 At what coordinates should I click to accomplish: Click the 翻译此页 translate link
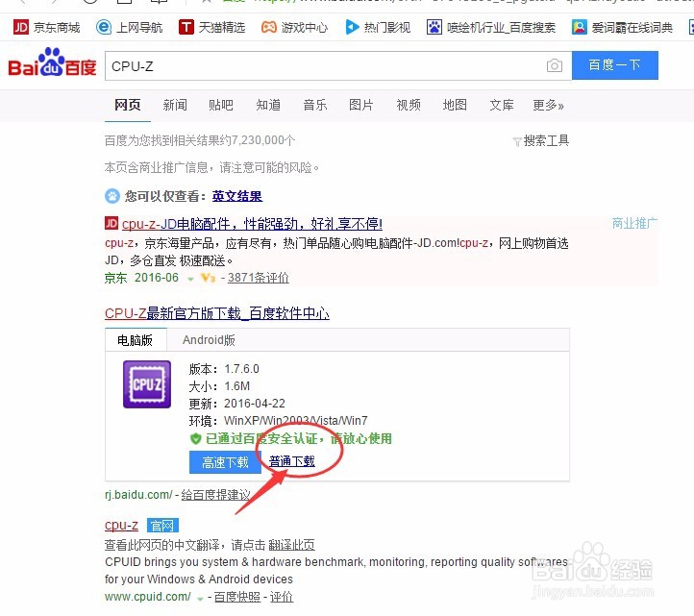291,545
